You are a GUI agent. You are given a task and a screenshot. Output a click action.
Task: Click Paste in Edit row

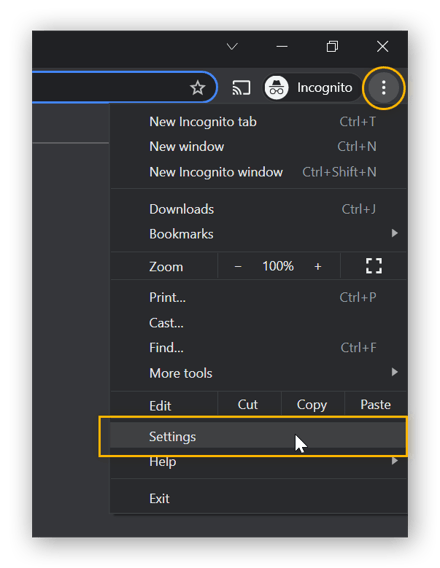[376, 405]
